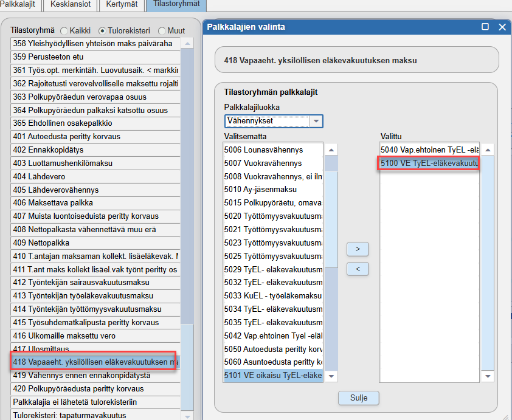Select 420 Polkupyöräedusta peritty korvaus
The image size is (512, 420).
tap(95, 388)
